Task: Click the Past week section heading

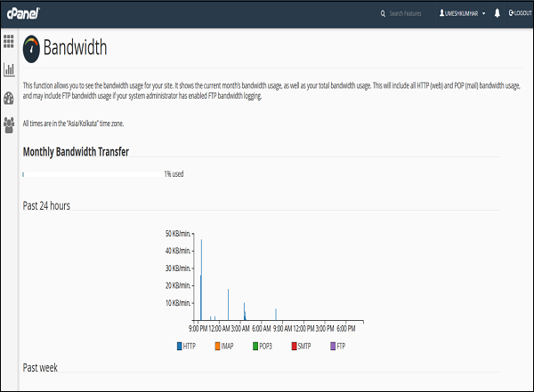Action: click(40, 366)
